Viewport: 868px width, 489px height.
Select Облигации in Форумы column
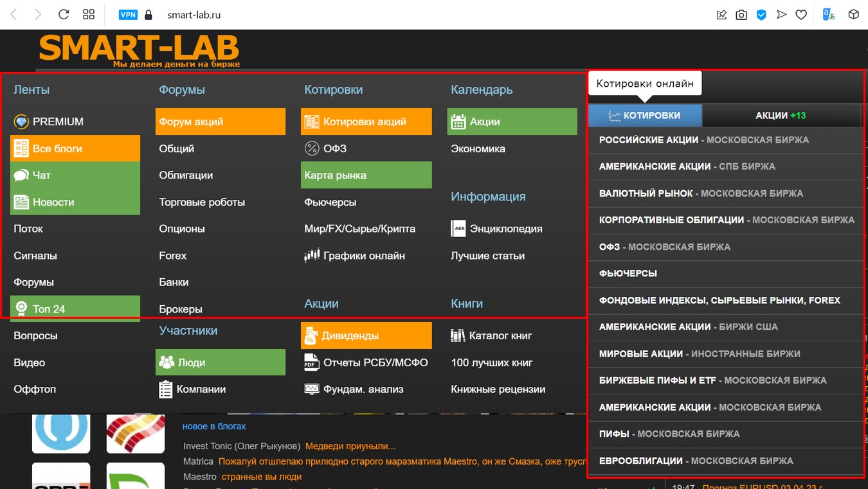[186, 175]
